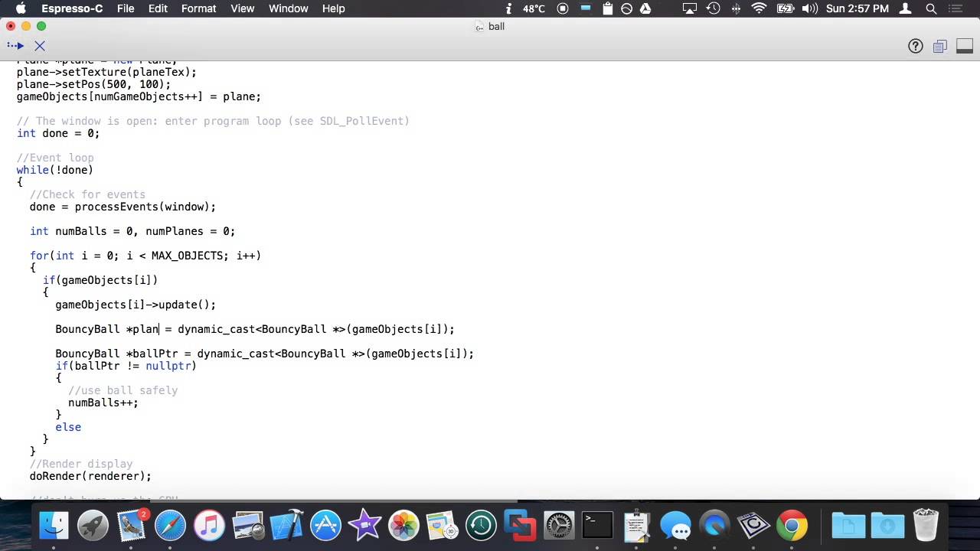
Task: Open the Wi-Fi status menu
Action: (759, 8)
